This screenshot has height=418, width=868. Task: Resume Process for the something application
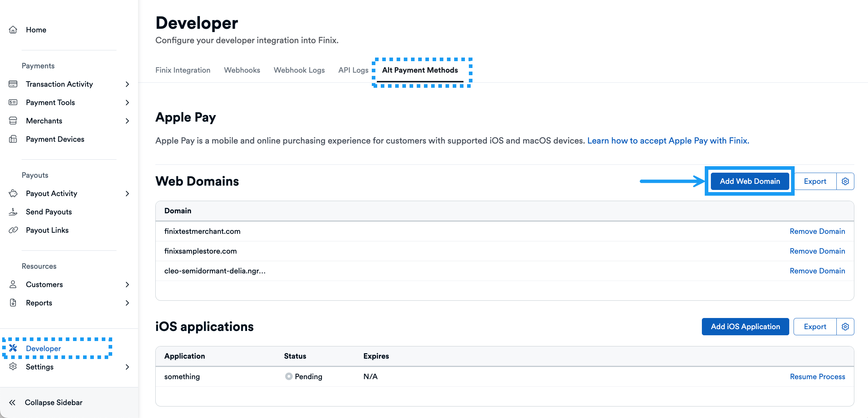click(x=817, y=377)
